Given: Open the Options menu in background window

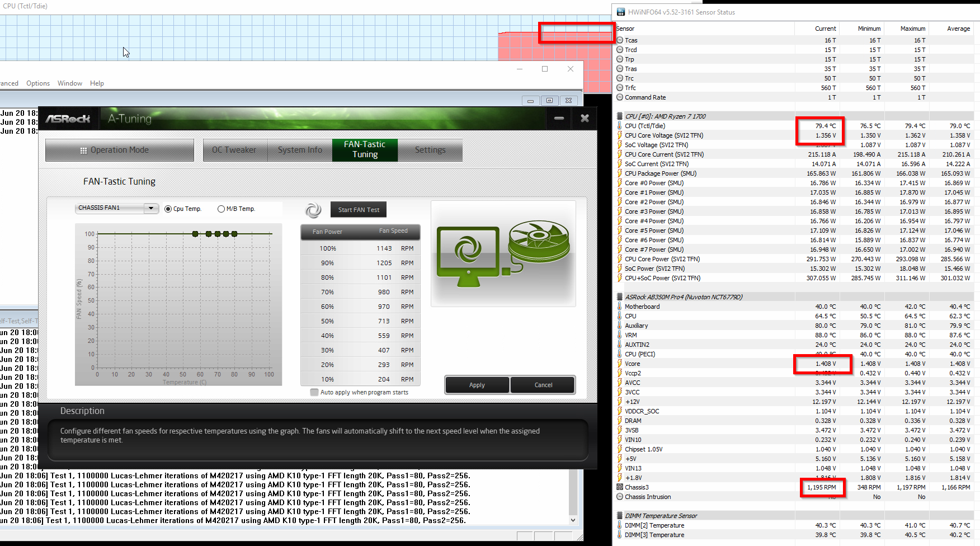Looking at the screenshot, I should point(38,83).
